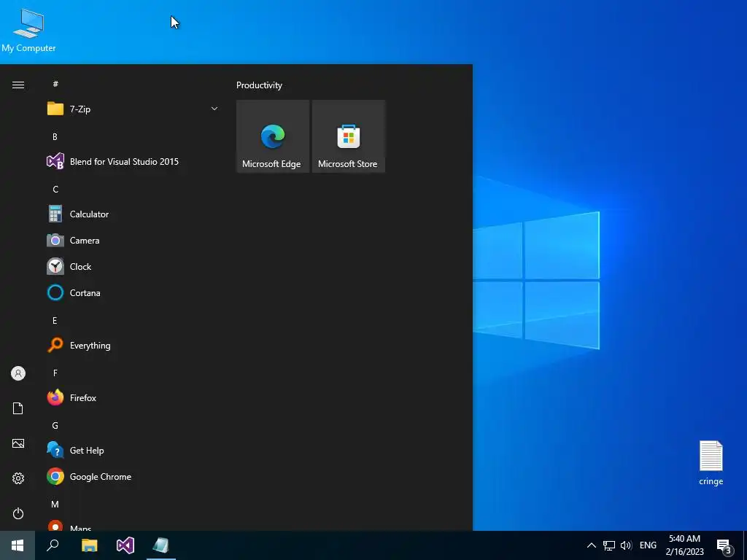747x560 pixels.
Task: Open the user account icon
Action: click(x=18, y=373)
